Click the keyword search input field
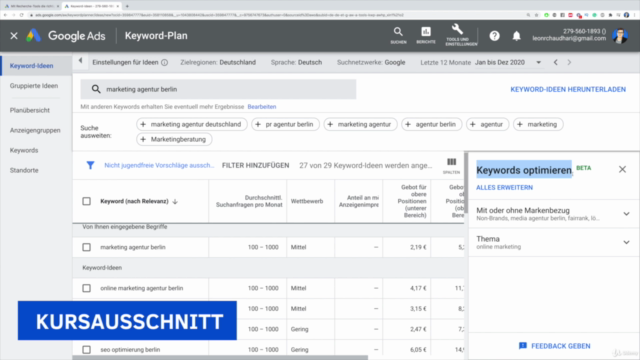640x360 pixels. (x=218, y=89)
